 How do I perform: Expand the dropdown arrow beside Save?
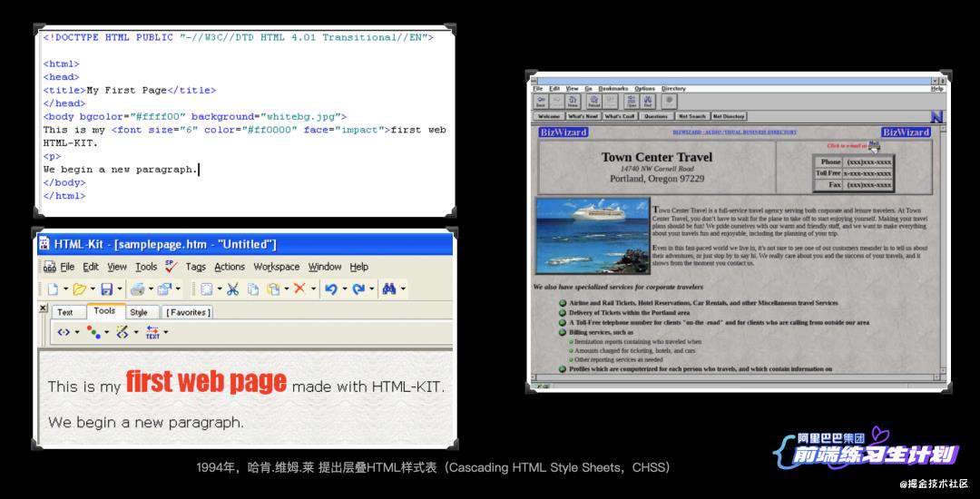coord(120,289)
